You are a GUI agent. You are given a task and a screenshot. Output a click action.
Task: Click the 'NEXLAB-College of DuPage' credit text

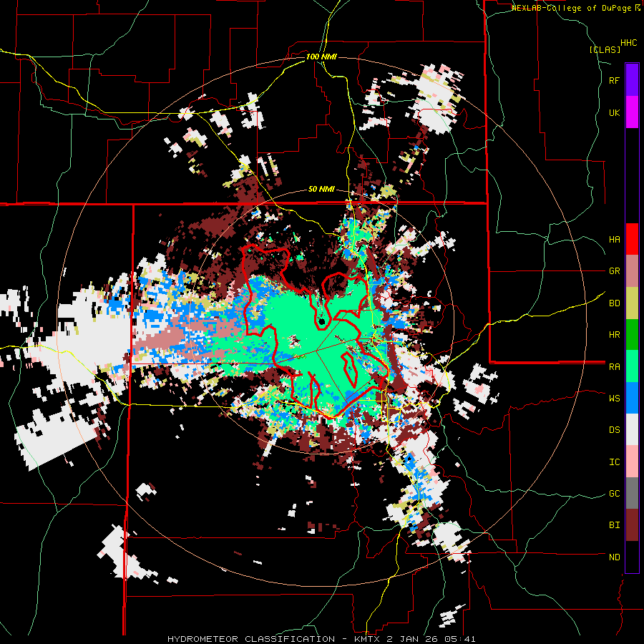pyautogui.click(x=572, y=8)
